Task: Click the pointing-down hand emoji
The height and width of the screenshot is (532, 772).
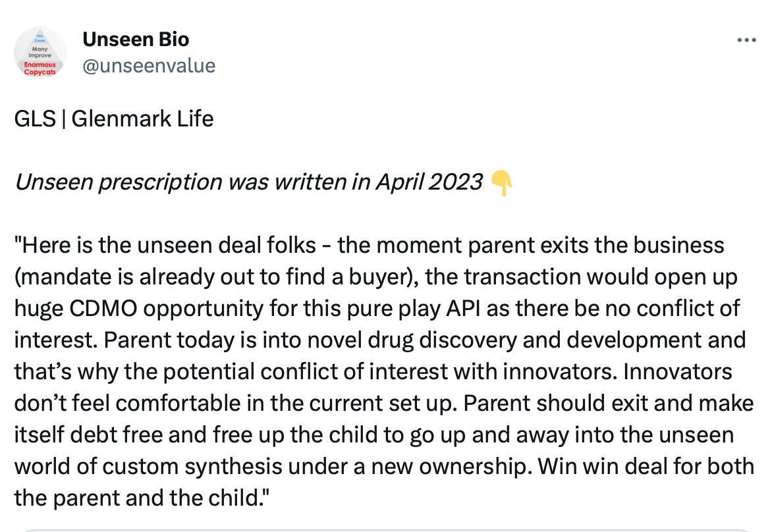Action: pos(501,182)
